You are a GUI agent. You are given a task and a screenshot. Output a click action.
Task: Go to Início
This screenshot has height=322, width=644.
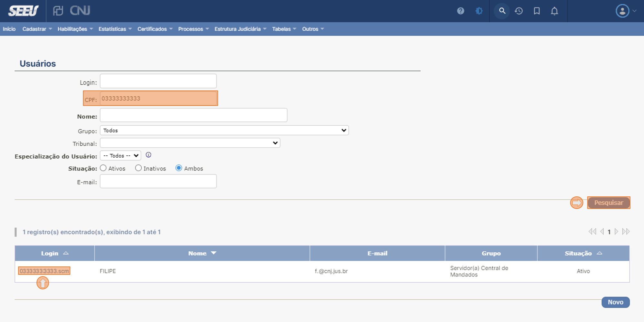click(9, 29)
